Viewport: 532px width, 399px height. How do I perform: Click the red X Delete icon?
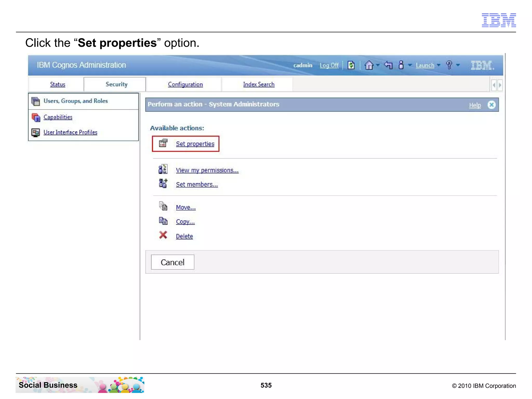(163, 235)
